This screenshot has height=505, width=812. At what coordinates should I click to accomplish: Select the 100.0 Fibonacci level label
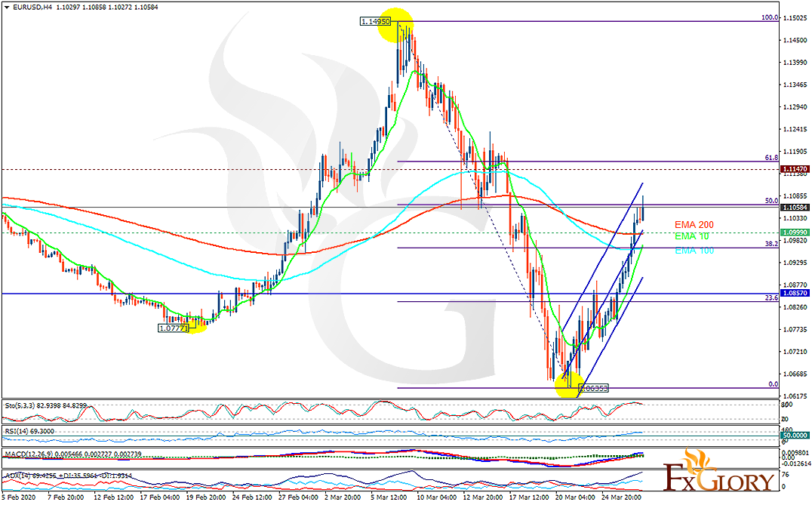pos(770,17)
